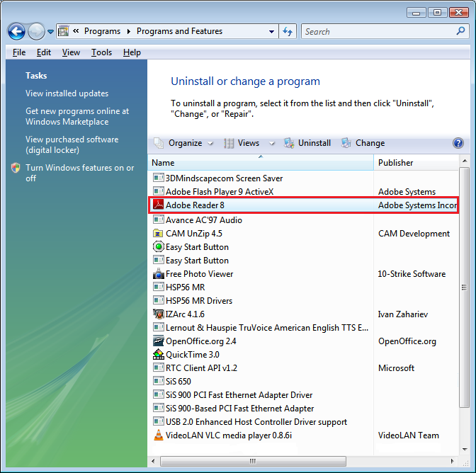Select the Adobe Reader 8 icon
The height and width of the screenshot is (473, 476).
(158, 205)
